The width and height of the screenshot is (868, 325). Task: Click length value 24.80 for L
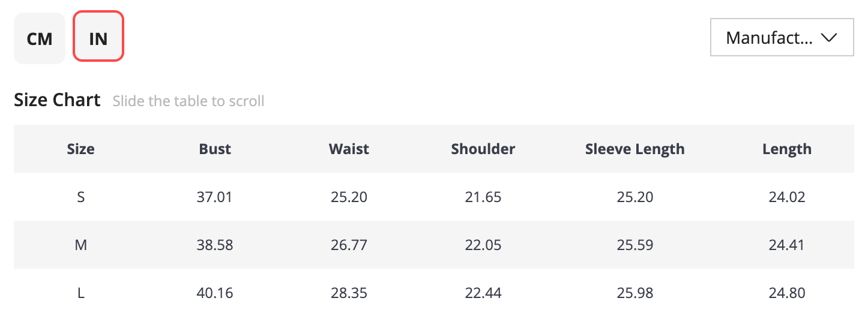787,293
